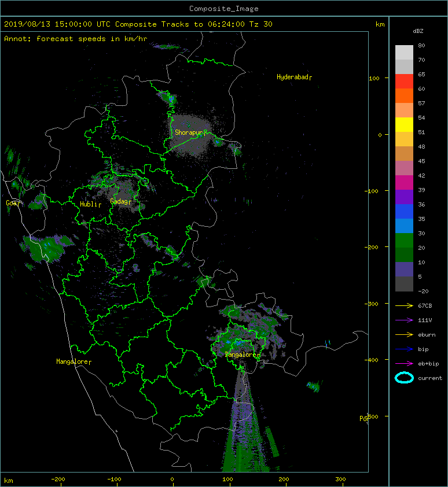Click the 300 horizontal axis tick label
Image resolution: width=448 pixels, height=487 pixels.
tap(340, 479)
